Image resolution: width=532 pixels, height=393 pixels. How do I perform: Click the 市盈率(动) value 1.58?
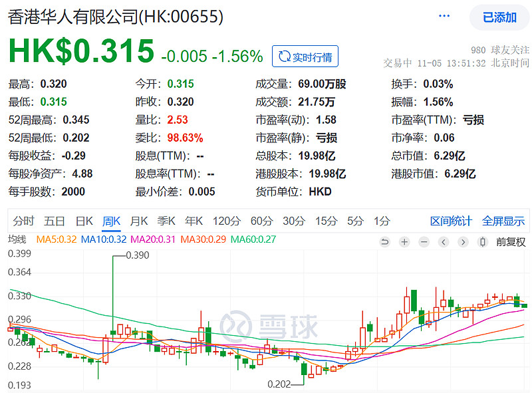tap(326, 120)
